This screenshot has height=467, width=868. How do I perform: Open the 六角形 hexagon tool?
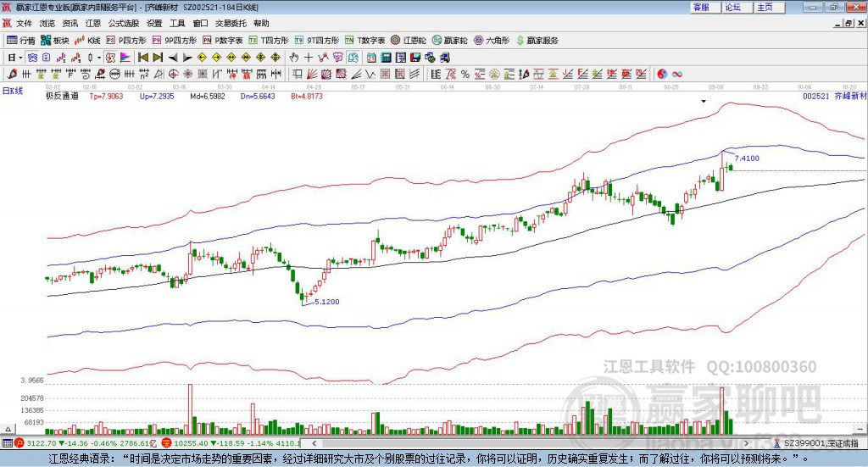tap(492, 41)
